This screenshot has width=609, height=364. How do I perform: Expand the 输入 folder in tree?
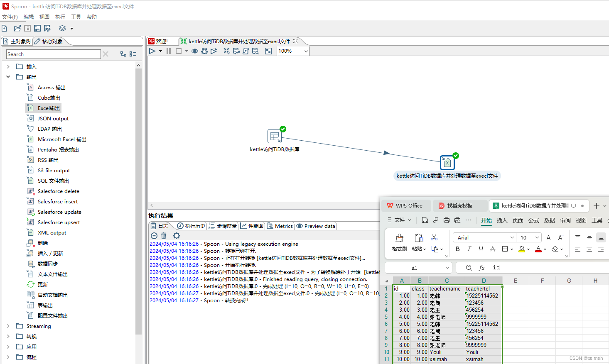coord(8,66)
